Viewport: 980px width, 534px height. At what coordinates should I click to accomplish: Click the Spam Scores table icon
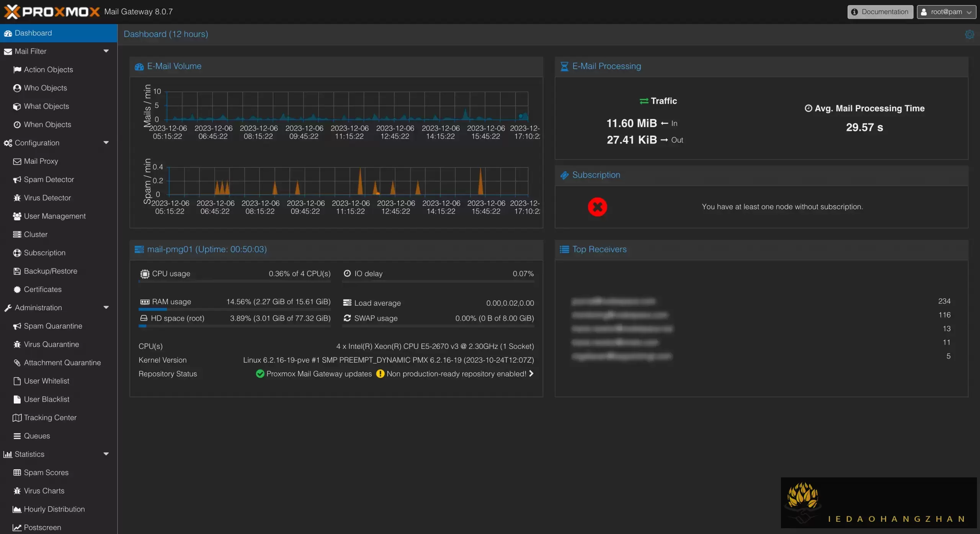(17, 473)
